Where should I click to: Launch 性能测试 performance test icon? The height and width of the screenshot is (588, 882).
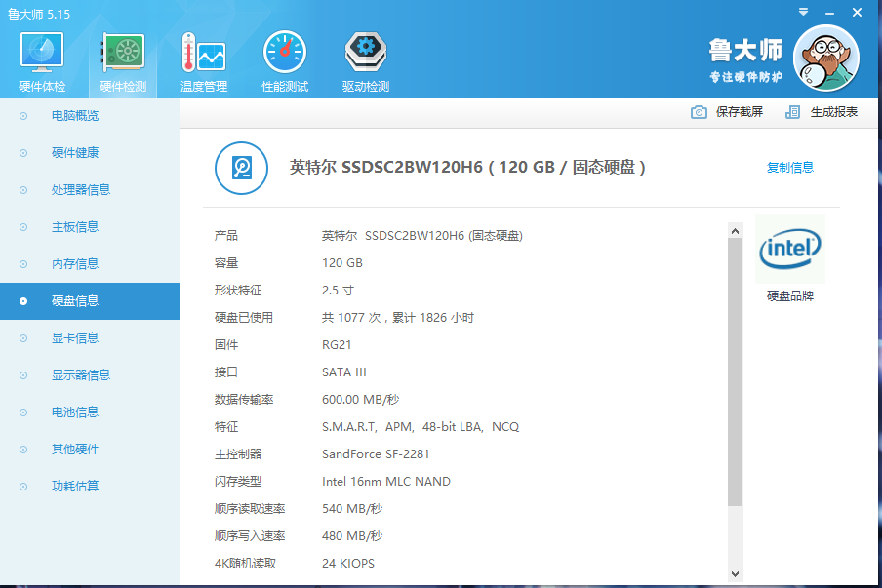285,53
